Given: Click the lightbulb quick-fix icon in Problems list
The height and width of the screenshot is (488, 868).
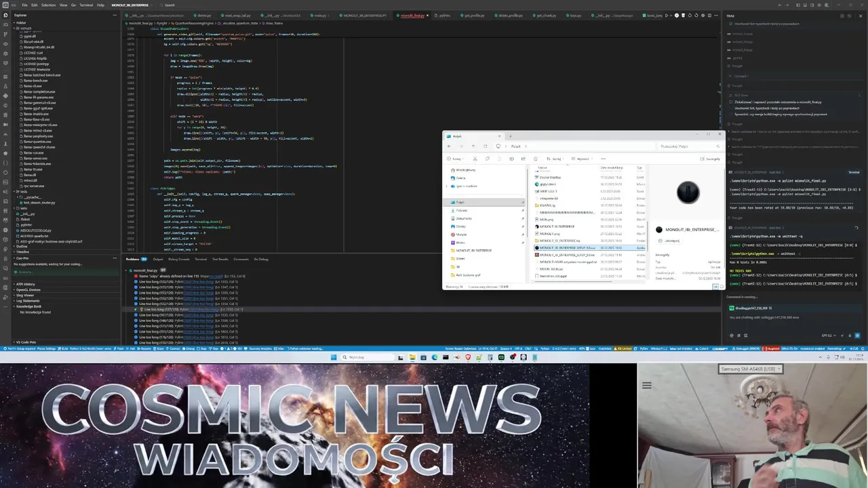Looking at the screenshot, I should pos(141,309).
